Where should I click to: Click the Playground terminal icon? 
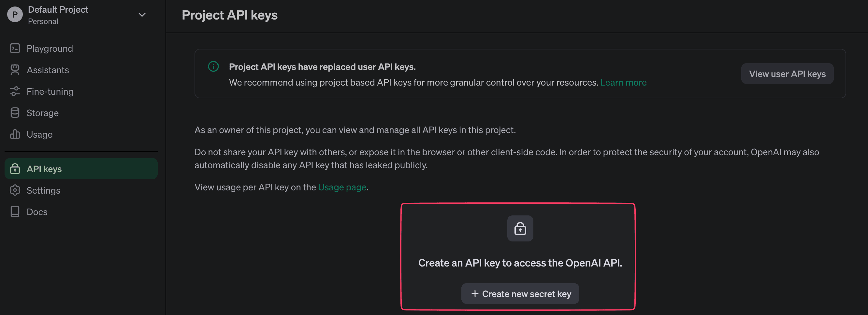[x=15, y=48]
